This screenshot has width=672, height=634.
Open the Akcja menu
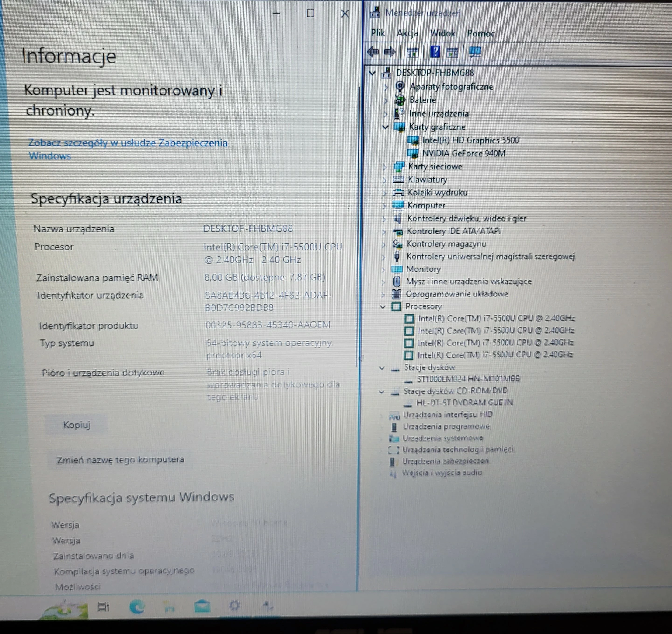point(407,33)
